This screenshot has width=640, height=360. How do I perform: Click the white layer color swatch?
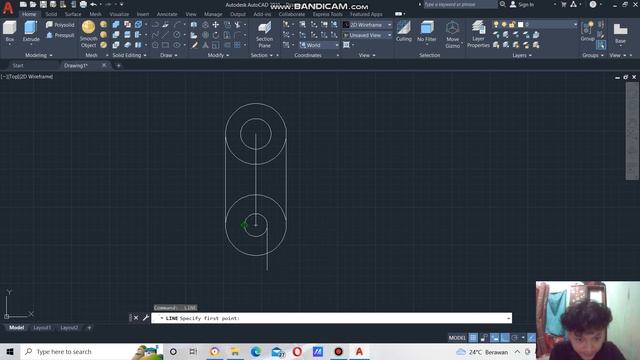click(x=520, y=24)
